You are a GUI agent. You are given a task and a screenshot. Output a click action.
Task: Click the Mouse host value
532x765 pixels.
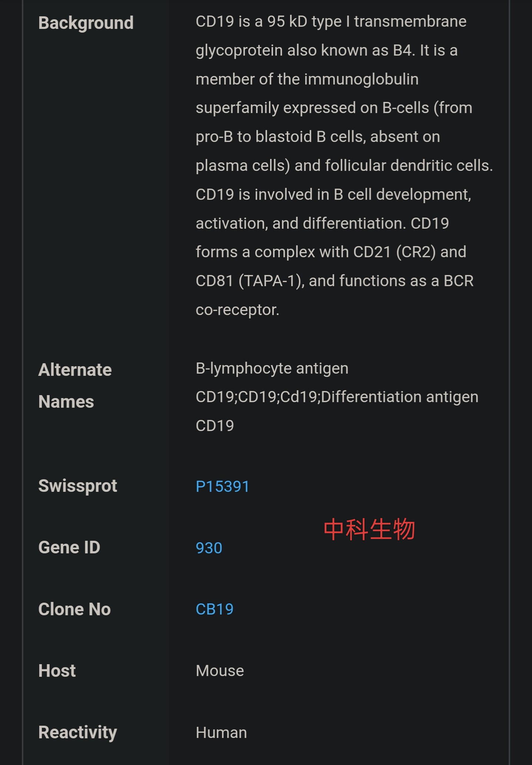coord(220,671)
